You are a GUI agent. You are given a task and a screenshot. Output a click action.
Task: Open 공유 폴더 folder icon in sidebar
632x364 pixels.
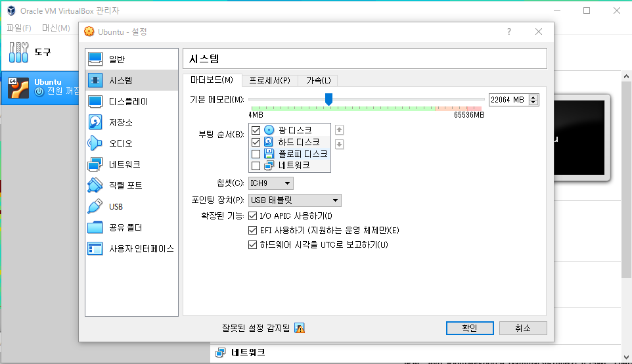coord(95,227)
